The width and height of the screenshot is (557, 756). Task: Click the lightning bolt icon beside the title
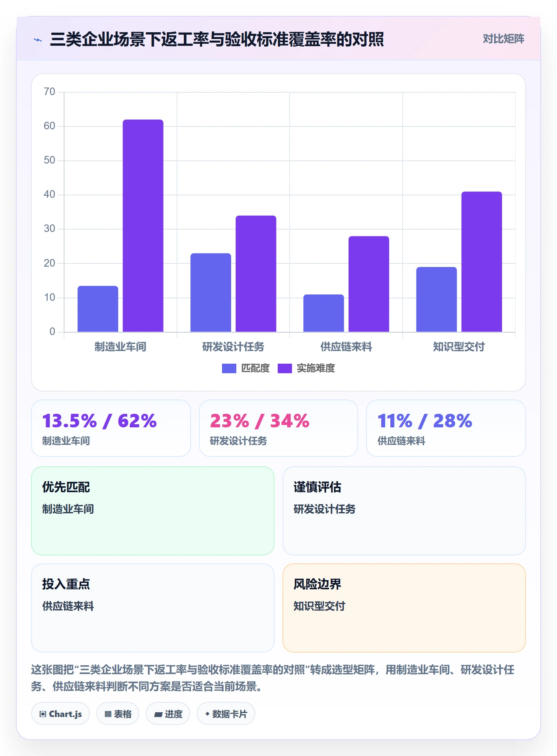click(x=38, y=40)
